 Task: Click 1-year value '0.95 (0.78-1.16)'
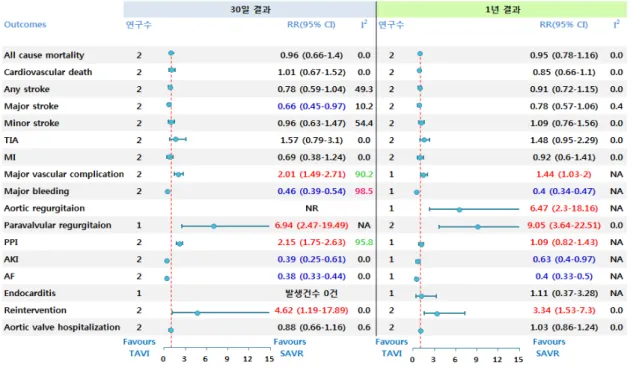[x=564, y=55]
